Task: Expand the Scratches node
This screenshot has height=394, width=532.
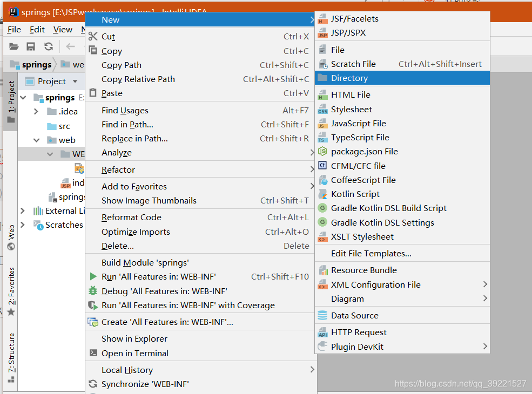Action: 23,225
